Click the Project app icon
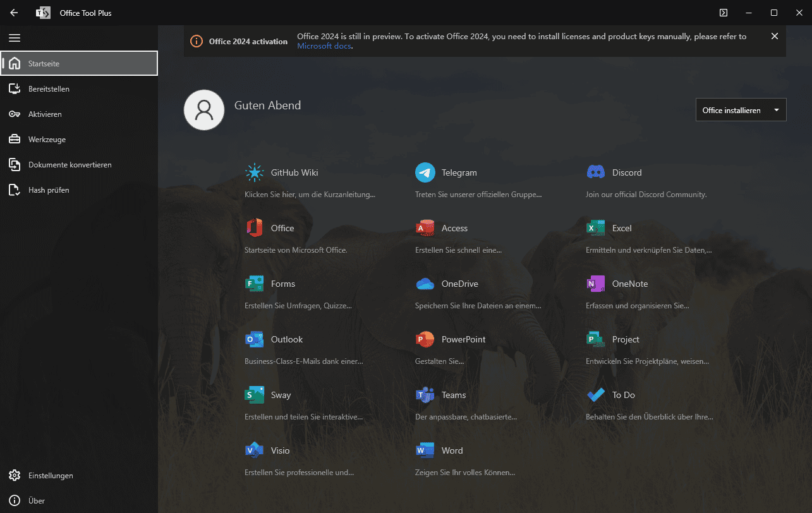 595,339
